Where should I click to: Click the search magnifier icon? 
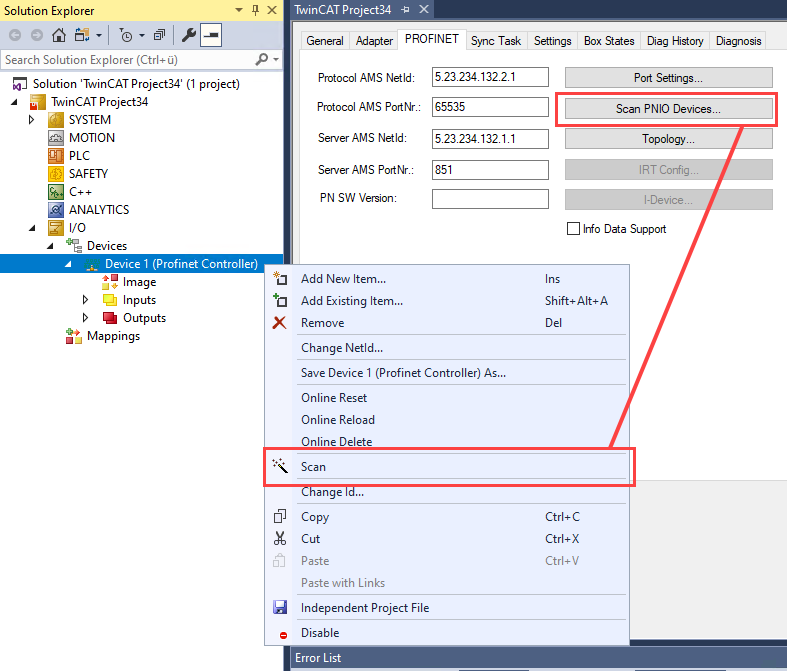click(x=262, y=60)
